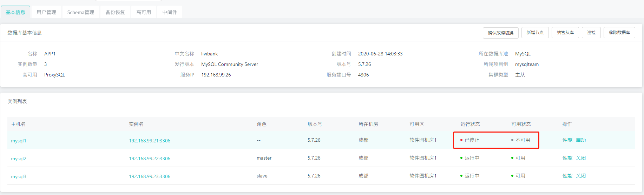The width and height of the screenshot is (644, 195).
Task: Run 巡检 inspection button
Action: [x=591, y=33]
